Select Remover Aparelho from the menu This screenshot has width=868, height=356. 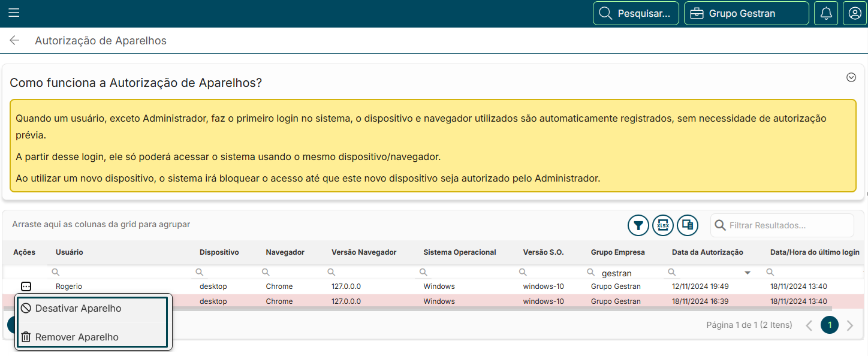tap(77, 337)
